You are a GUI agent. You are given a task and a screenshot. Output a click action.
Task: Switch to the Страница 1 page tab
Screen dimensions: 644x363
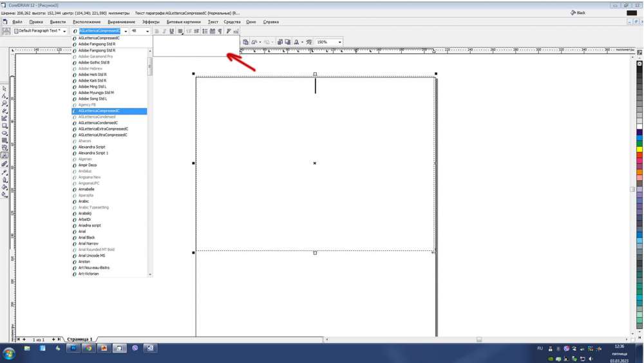click(80, 339)
